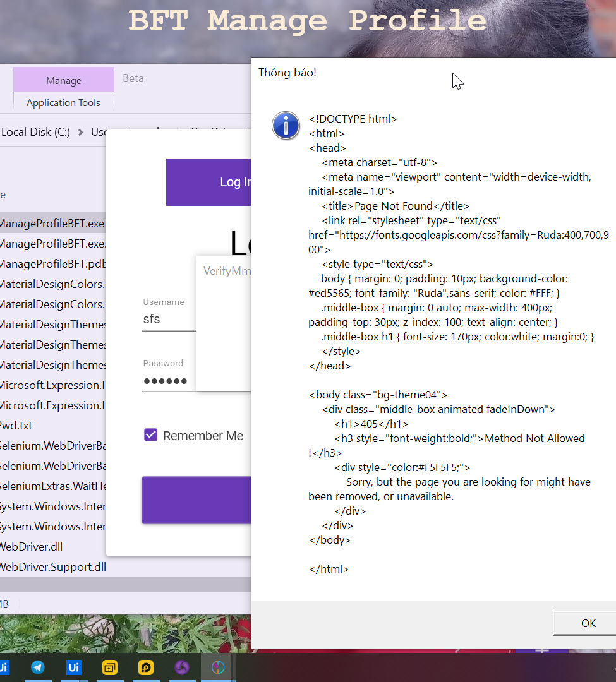Click the DOCTYPE html line

pos(353,119)
